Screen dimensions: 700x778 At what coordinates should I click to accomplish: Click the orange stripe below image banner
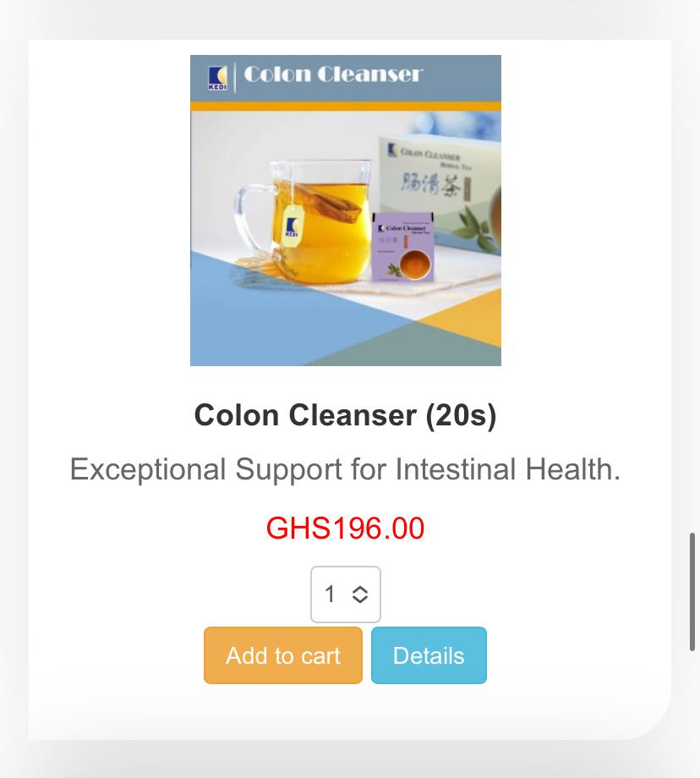(345, 107)
